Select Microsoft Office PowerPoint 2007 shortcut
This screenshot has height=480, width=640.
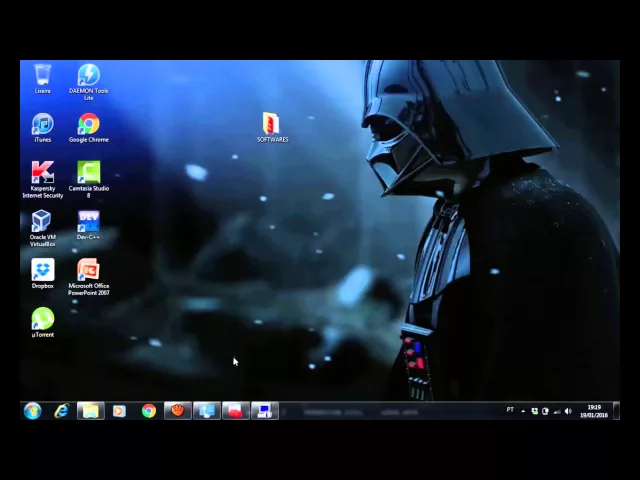89,277
